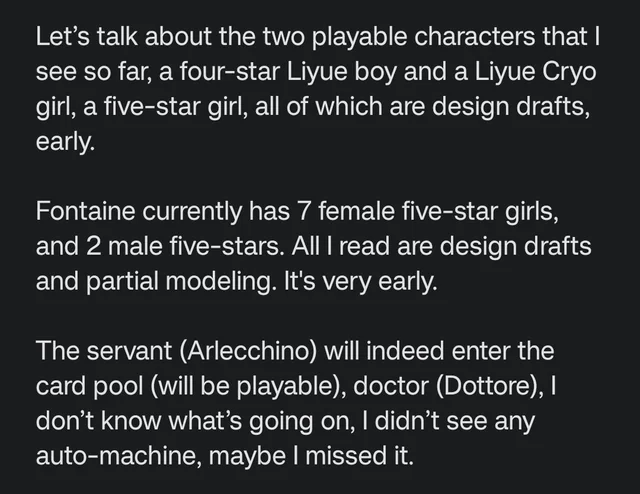Click the word "Let's" at the start
The image size is (640, 494).
[62, 39]
